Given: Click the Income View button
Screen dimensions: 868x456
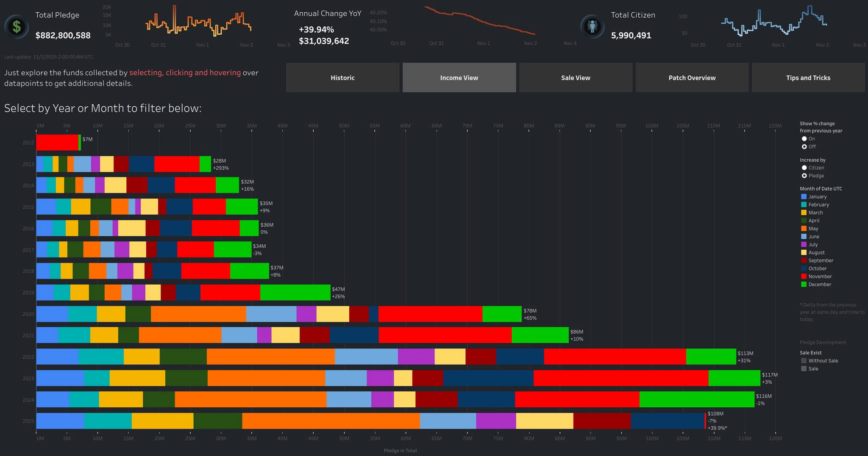Looking at the screenshot, I should 459,78.
